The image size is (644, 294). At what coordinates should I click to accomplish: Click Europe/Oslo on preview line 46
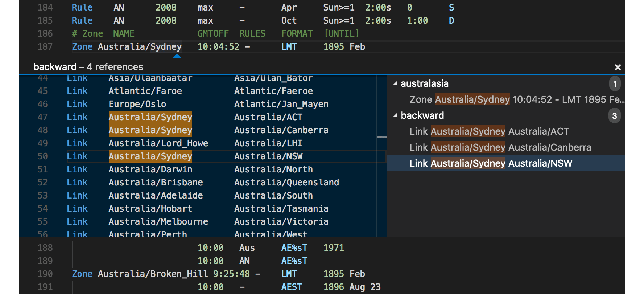137,104
